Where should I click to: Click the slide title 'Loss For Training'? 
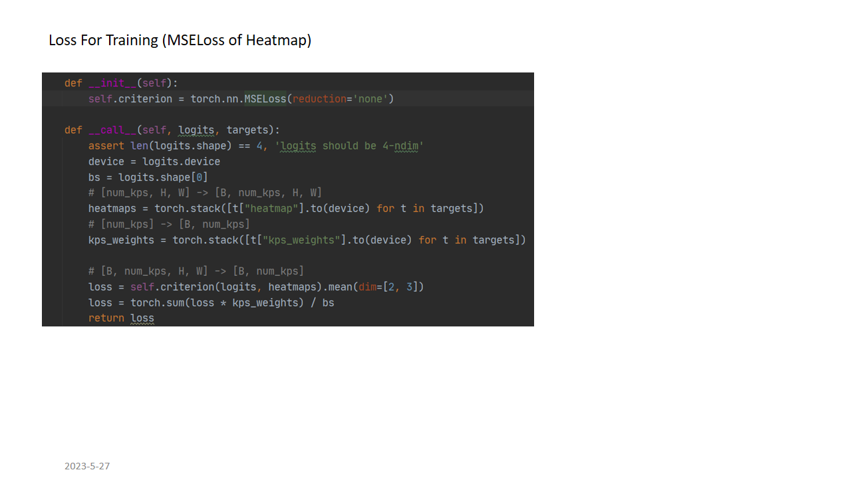click(x=103, y=40)
